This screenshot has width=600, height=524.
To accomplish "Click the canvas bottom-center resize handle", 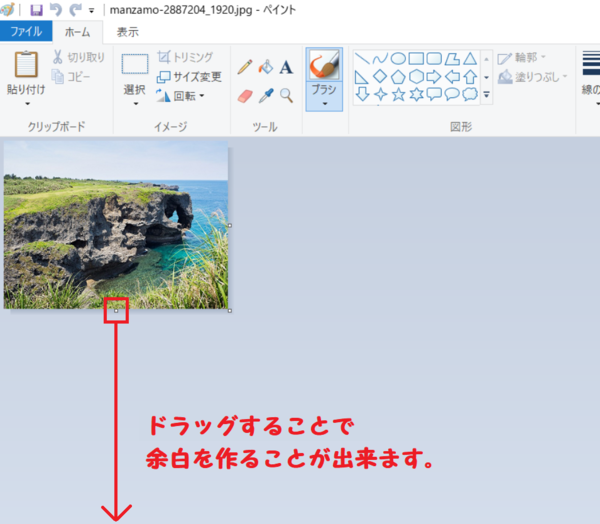I will point(116,311).
